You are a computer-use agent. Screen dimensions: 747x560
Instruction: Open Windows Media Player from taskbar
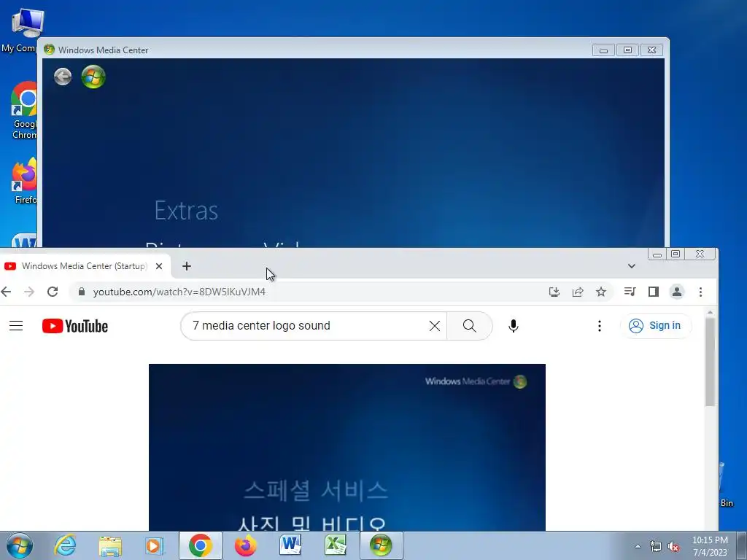tap(154, 545)
